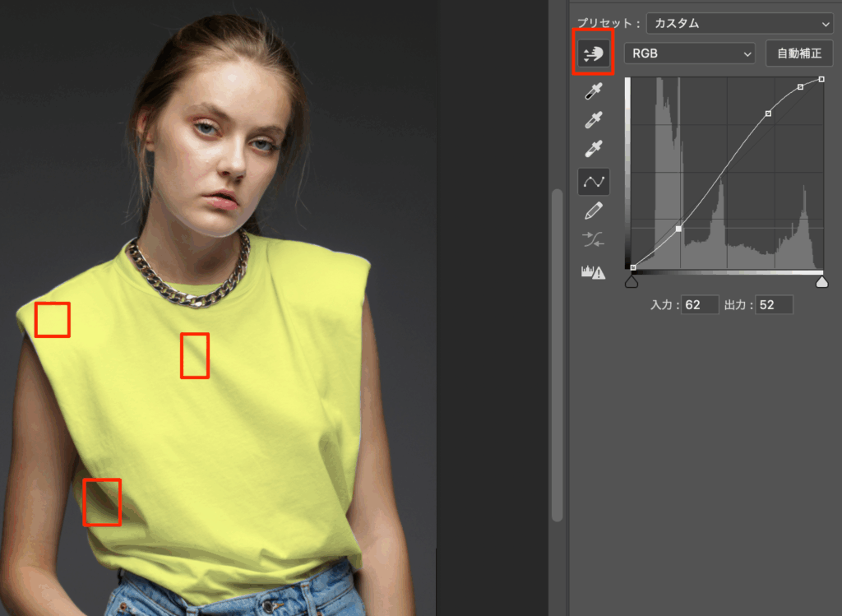Image resolution: width=842 pixels, height=616 pixels.
Task: Click the vertical scrollbar beside the image
Action: 557,354
